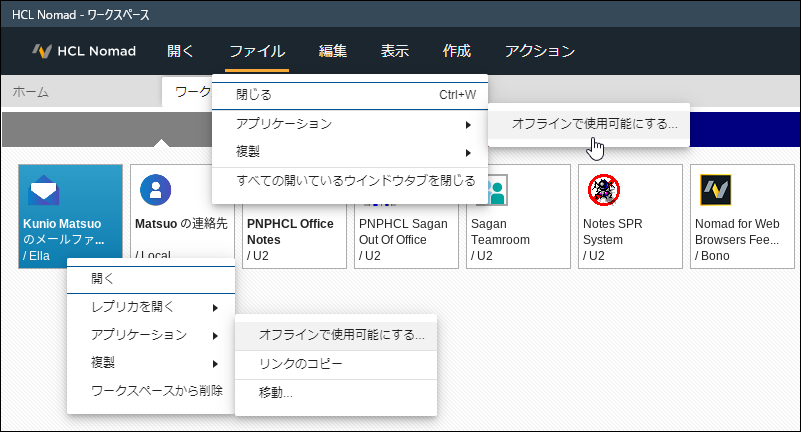
Task: Select オフラインで使用可能にする in context submenu
Action: (x=336, y=335)
